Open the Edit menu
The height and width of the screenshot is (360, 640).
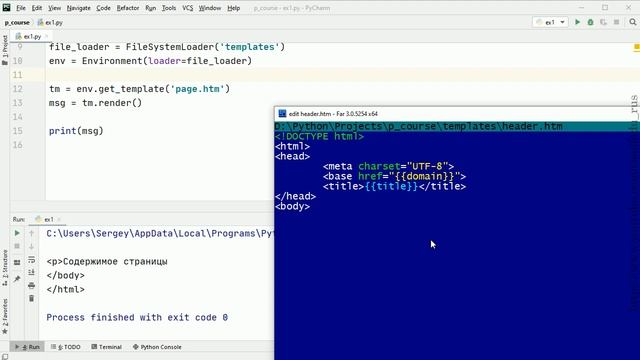click(x=37, y=8)
